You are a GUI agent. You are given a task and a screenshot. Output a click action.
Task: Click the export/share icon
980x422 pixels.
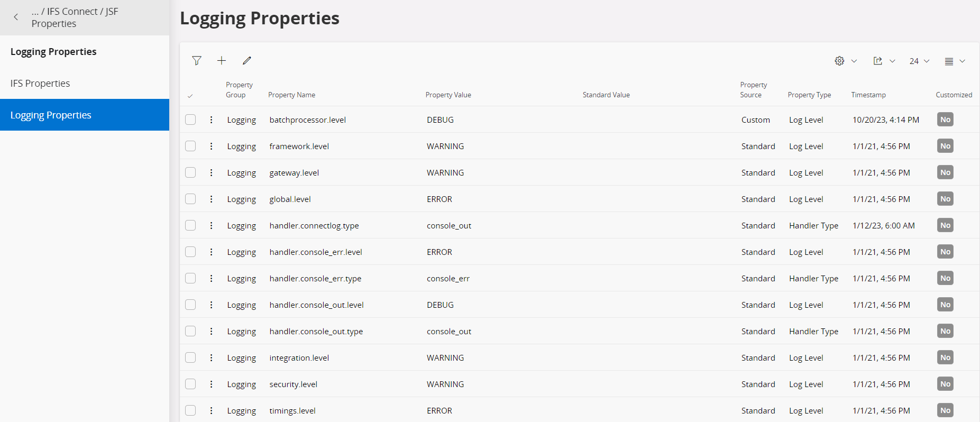pyautogui.click(x=878, y=61)
